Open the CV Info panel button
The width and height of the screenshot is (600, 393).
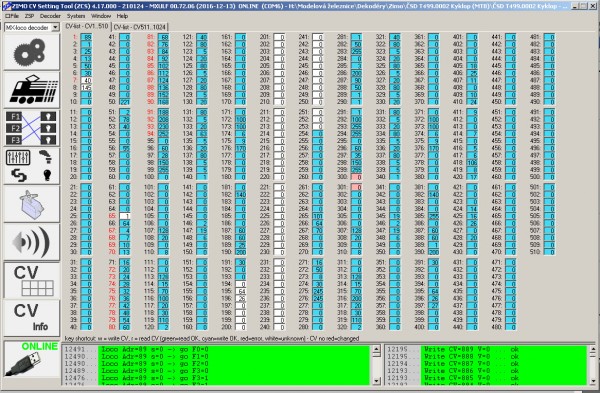point(32,318)
